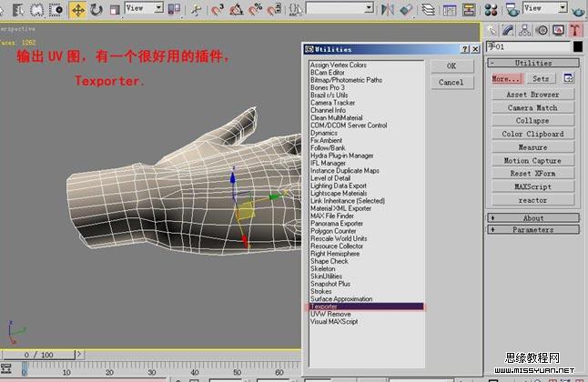Open the black object color swatch
The width and height of the screenshot is (588, 382).
tap(578, 46)
